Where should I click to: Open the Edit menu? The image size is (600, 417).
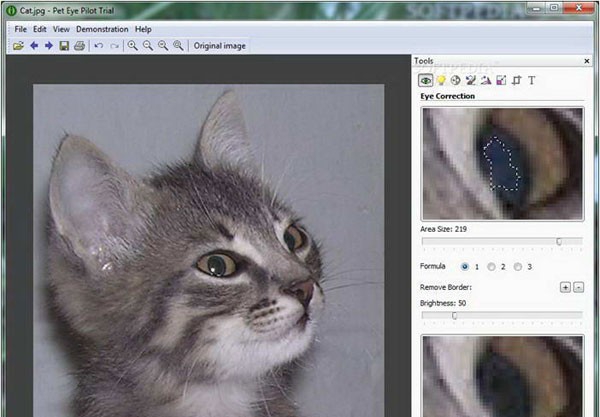point(39,29)
